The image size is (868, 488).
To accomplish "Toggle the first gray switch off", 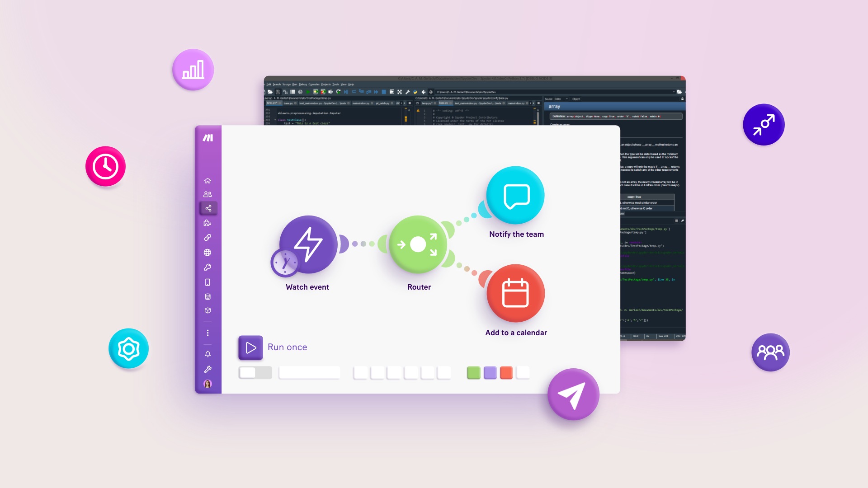I will [x=255, y=372].
